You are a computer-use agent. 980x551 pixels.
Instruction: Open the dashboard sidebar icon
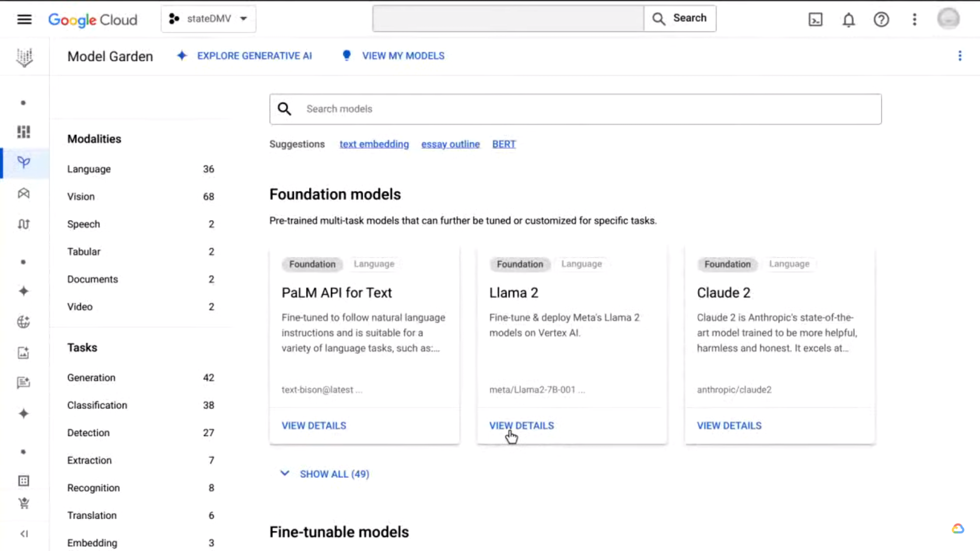point(24,132)
